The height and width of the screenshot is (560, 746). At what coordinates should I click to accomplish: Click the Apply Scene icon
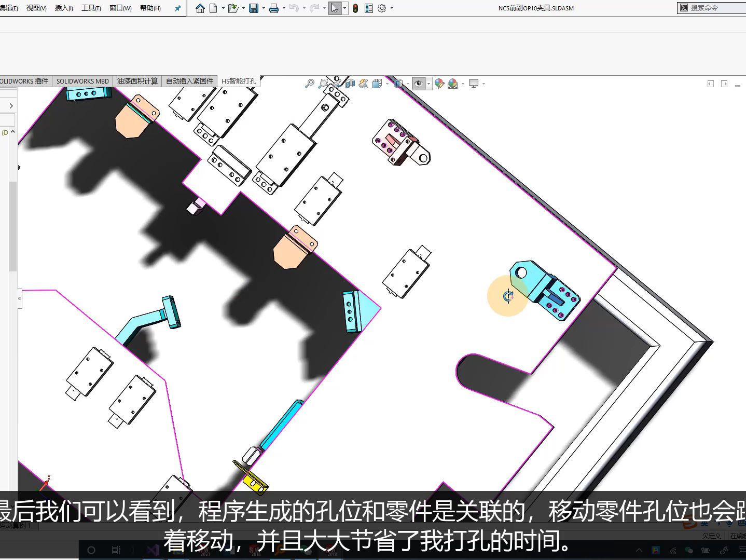[x=452, y=83]
